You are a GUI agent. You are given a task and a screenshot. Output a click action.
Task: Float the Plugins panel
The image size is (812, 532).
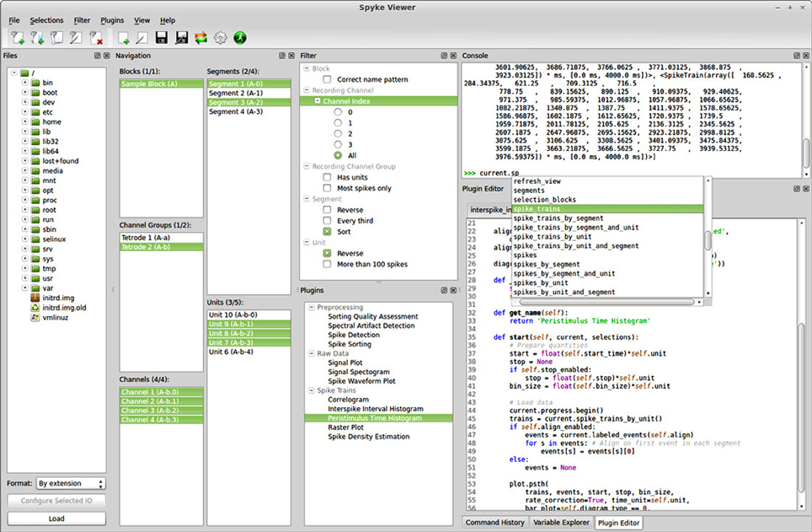pyautogui.click(x=444, y=290)
